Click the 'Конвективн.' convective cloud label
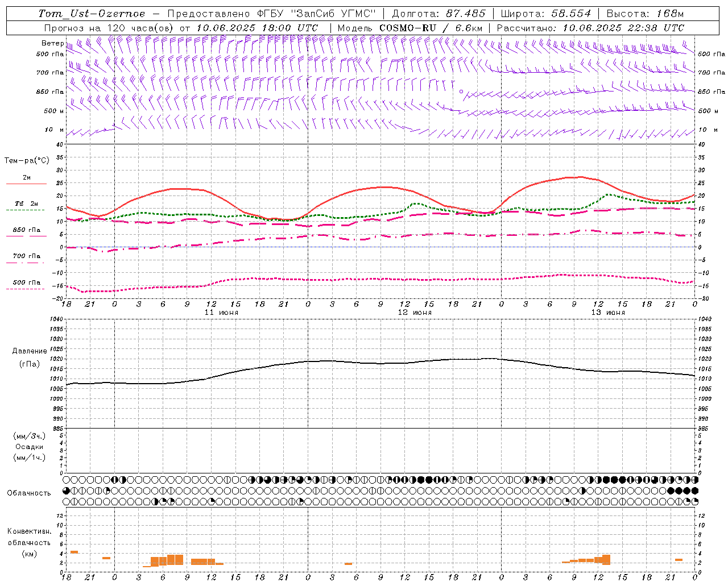 (x=29, y=531)
